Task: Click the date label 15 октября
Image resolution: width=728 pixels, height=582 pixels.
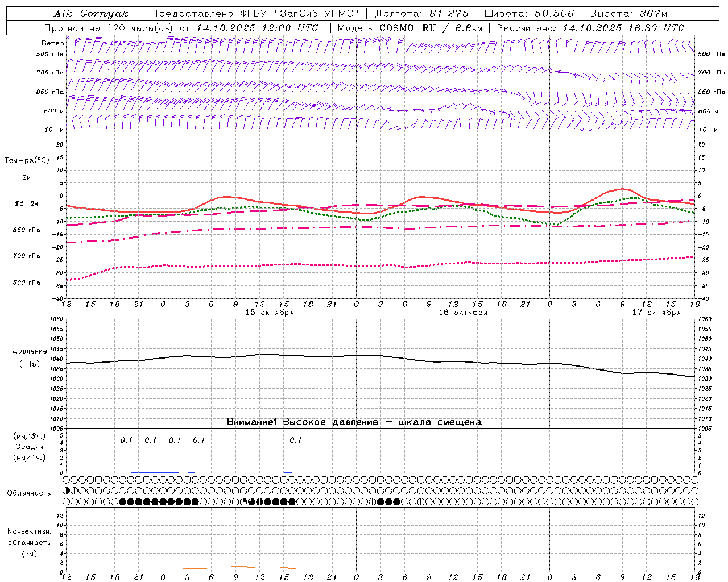Action: pyautogui.click(x=270, y=313)
